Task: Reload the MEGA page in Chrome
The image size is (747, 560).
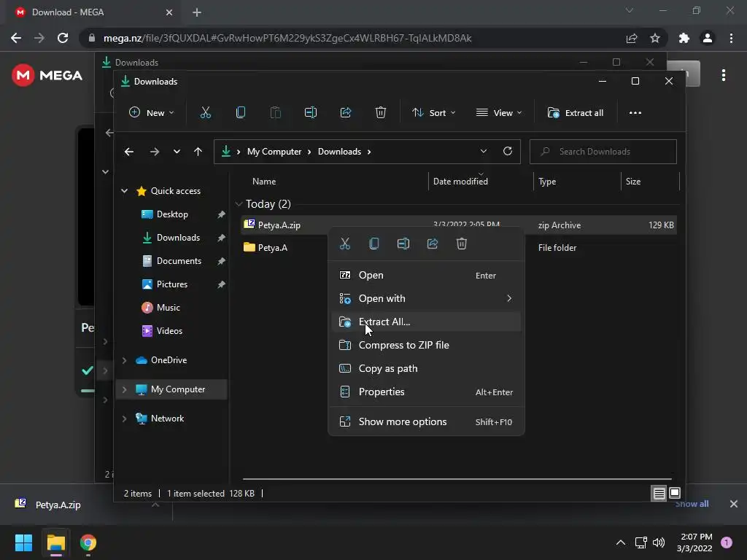Action: point(63,38)
